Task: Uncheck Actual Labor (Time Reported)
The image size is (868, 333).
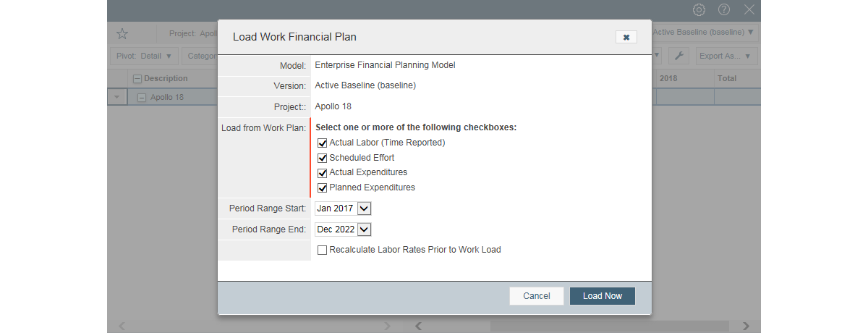Action: tap(323, 143)
